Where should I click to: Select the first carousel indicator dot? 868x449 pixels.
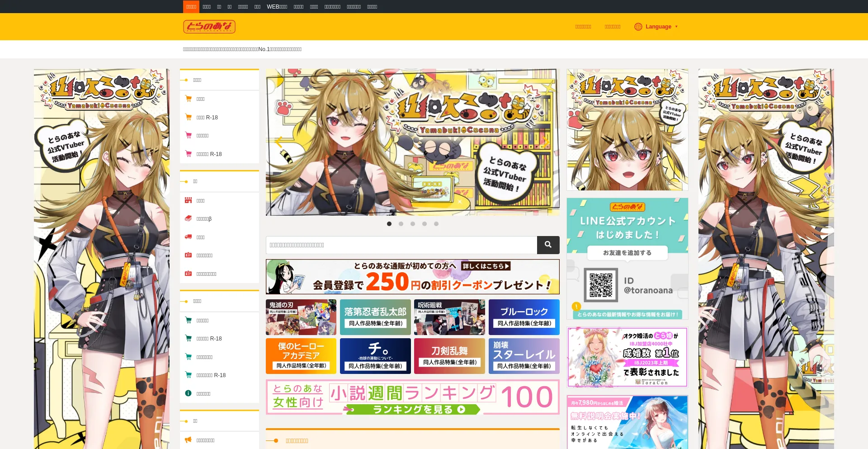[x=389, y=224]
